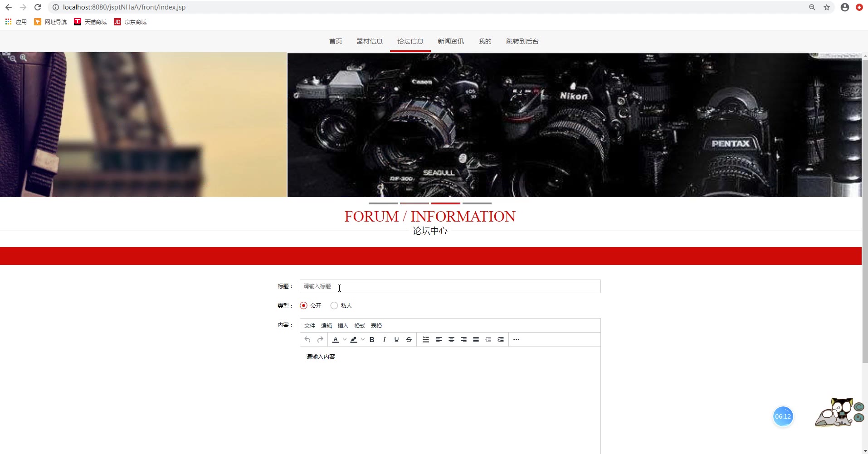The width and height of the screenshot is (868, 454).
Task: Toggle bold formatting
Action: tap(372, 339)
